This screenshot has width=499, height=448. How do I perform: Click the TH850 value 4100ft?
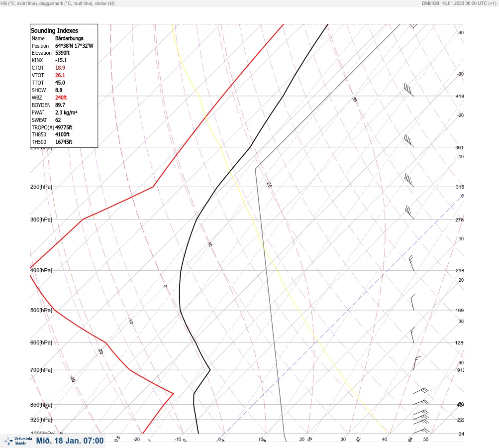pyautogui.click(x=62, y=134)
